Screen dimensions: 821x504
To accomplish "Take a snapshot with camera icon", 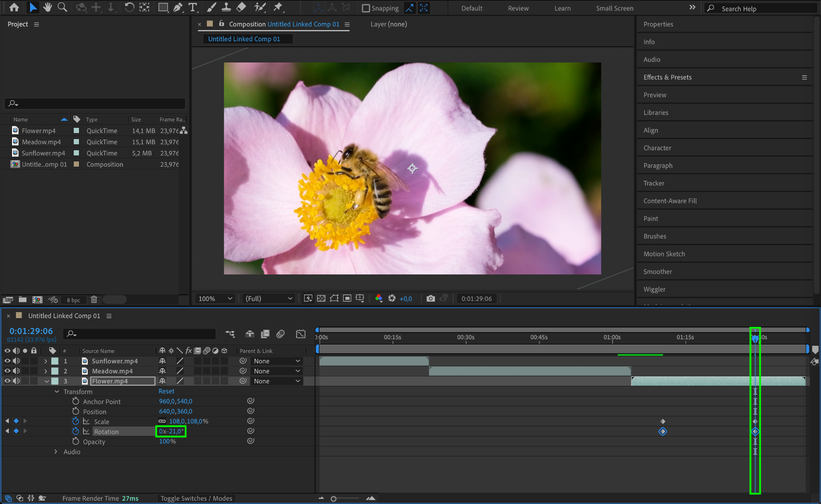I will 431,298.
